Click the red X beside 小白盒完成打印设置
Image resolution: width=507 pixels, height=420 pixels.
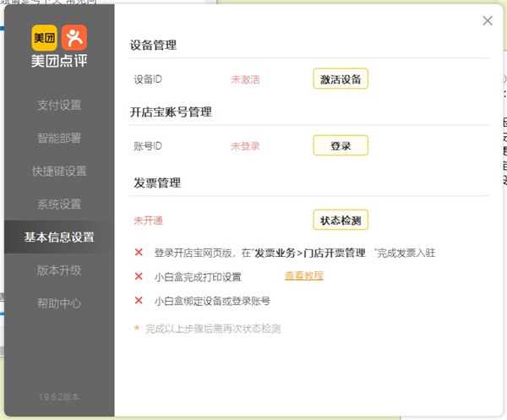pos(139,276)
